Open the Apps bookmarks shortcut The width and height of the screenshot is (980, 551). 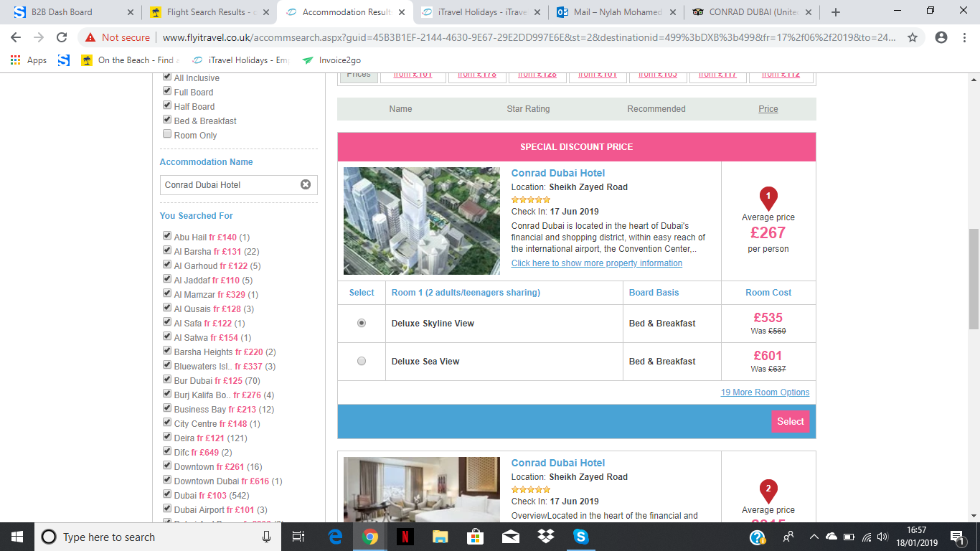[x=29, y=60]
